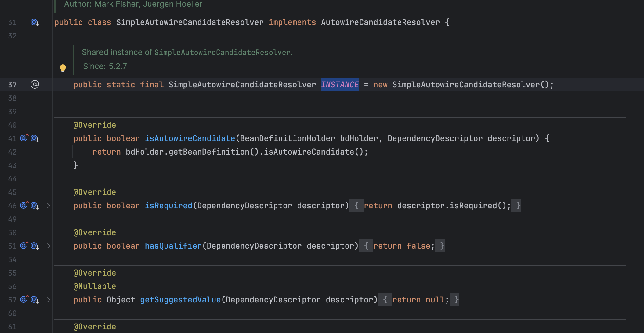
Task: Click the override icon on line 46
Action: pyautogui.click(x=25, y=206)
